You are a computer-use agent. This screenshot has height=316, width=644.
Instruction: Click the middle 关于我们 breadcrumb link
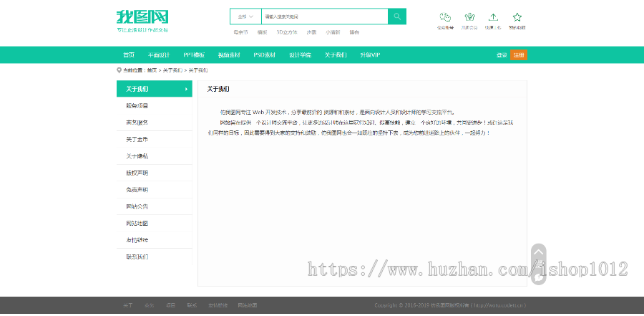pyautogui.click(x=172, y=70)
